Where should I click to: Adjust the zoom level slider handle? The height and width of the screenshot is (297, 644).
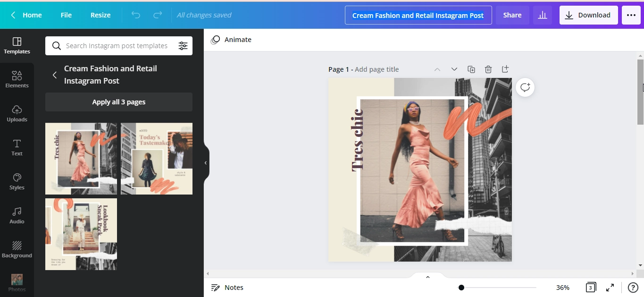pos(461,288)
